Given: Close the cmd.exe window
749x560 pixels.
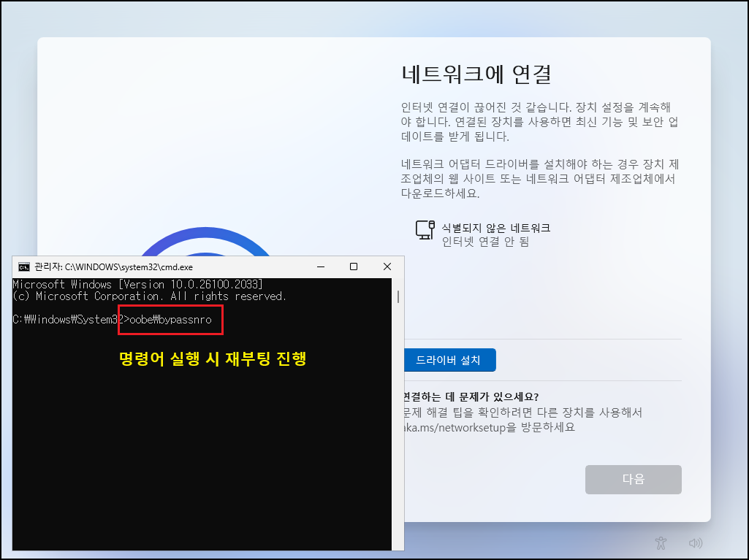Looking at the screenshot, I should 387,267.
